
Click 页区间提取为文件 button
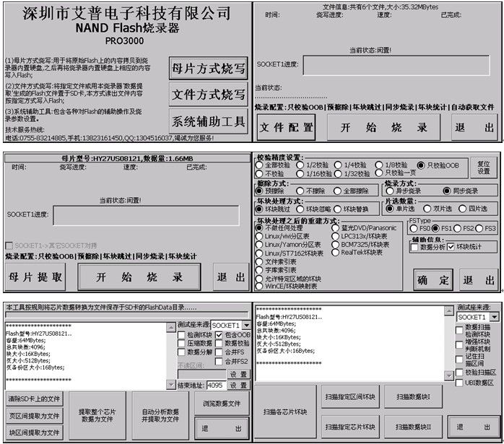(34, 416)
